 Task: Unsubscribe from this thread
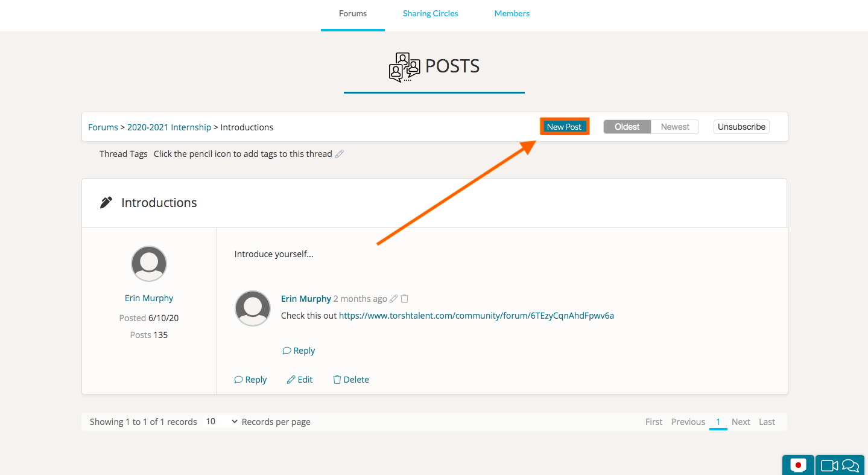[741, 127]
